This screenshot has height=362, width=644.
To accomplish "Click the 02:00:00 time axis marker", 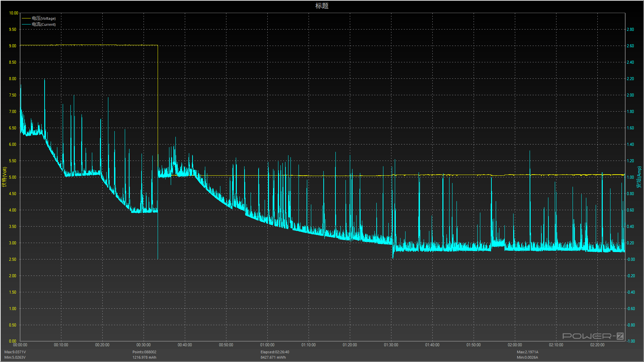I will 515,345.
